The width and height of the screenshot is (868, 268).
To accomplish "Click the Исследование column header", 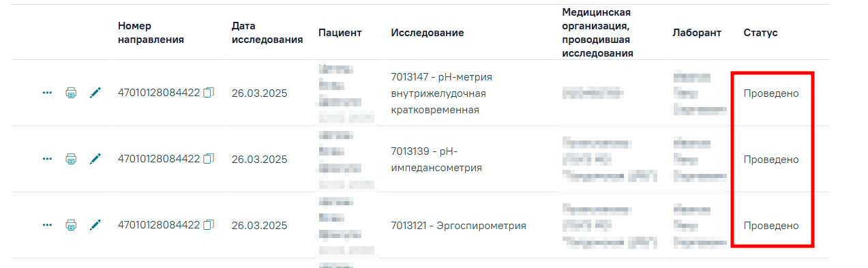I will coord(428,33).
